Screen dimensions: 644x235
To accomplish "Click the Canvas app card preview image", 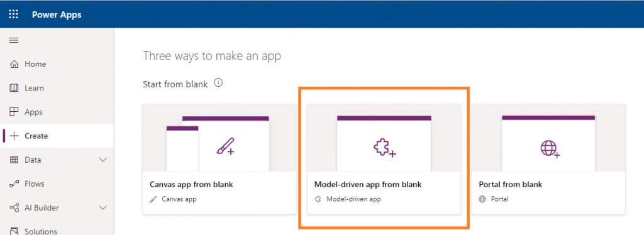I will pyautogui.click(x=219, y=138).
